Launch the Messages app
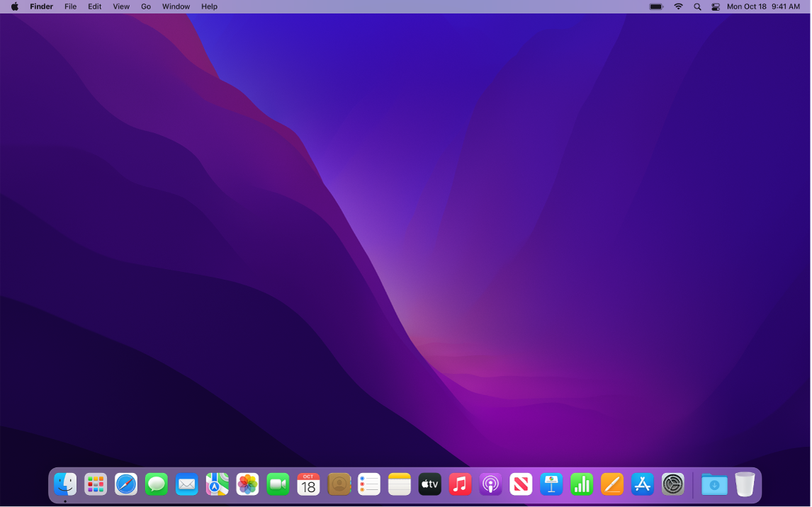812x507 pixels. pos(157,484)
